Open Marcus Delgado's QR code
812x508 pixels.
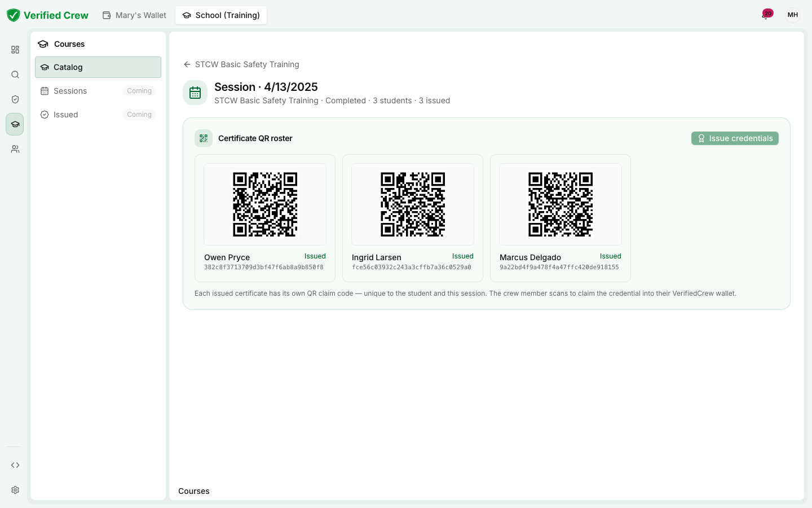click(x=561, y=204)
